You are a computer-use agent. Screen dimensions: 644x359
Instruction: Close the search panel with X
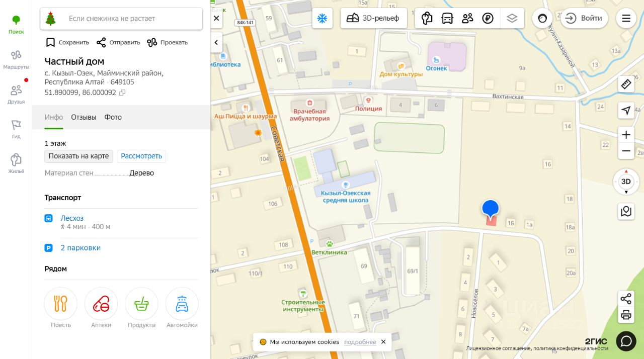(x=216, y=19)
